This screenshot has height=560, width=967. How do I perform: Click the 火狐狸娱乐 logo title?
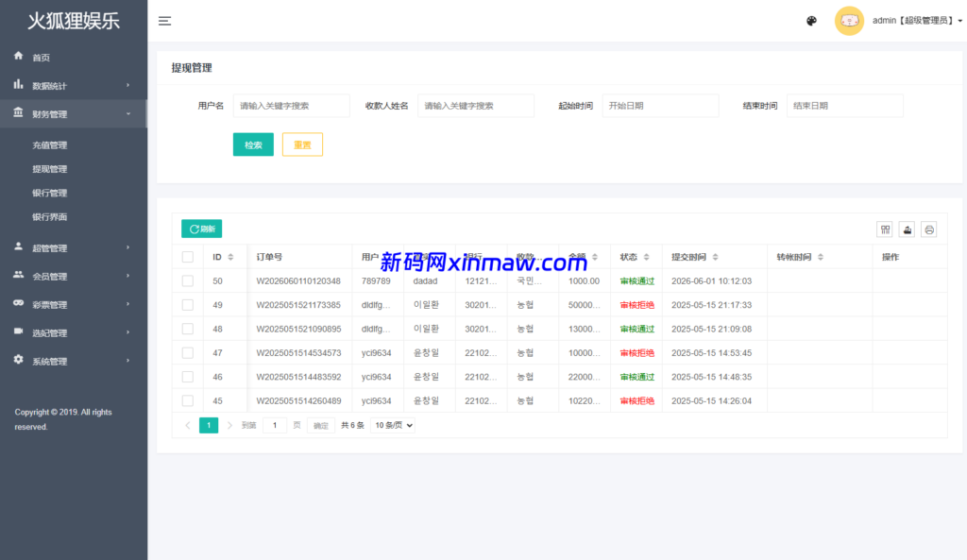click(x=74, y=21)
